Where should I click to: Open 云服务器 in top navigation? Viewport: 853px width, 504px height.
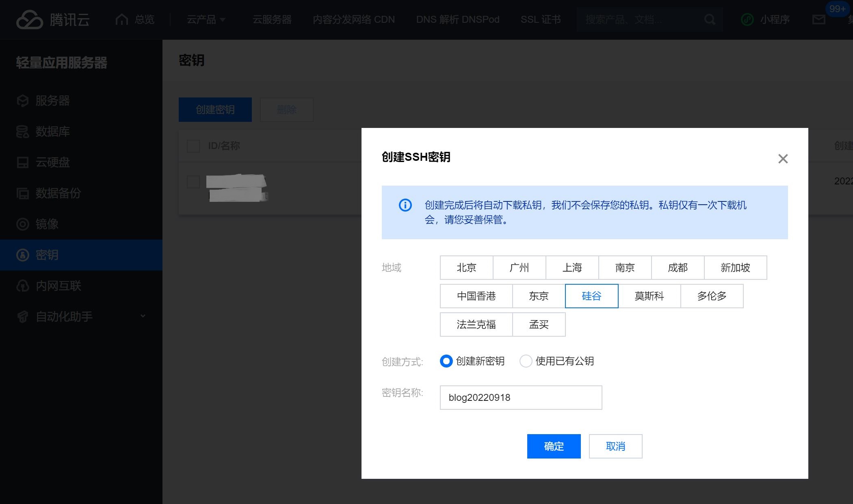[x=272, y=19]
